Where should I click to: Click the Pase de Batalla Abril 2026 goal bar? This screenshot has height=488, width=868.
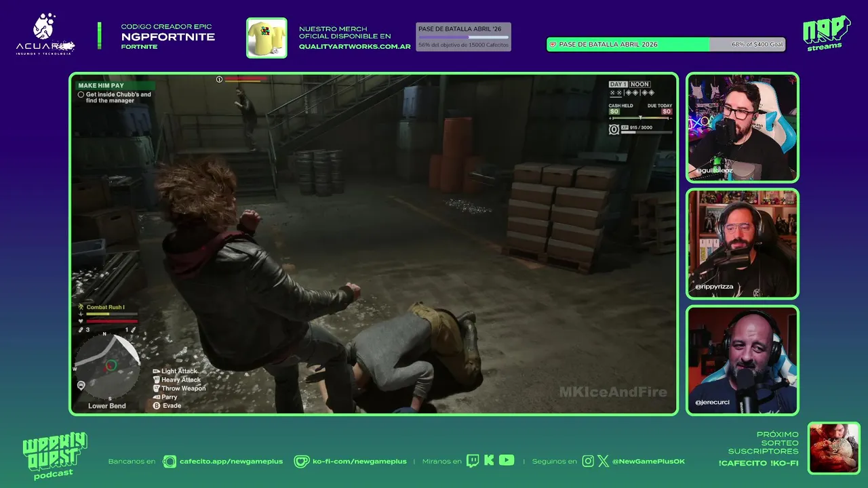coord(666,44)
